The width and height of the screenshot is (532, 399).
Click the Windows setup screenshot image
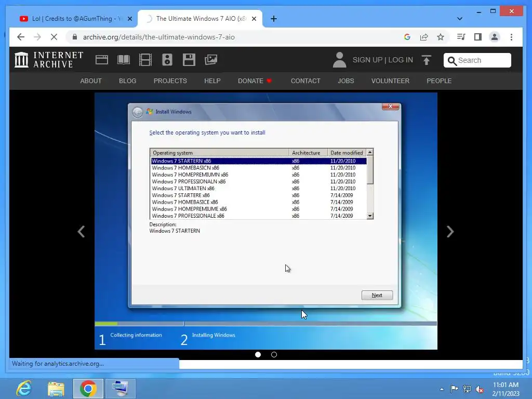pos(265,221)
